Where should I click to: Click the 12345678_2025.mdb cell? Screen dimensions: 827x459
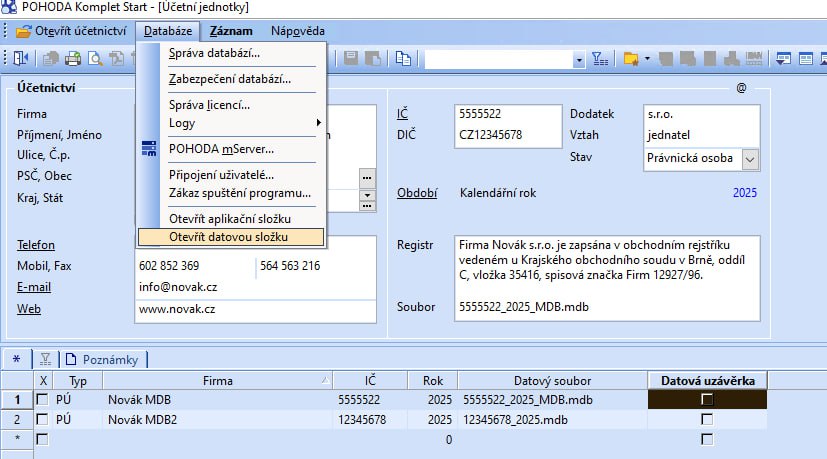[553, 419]
